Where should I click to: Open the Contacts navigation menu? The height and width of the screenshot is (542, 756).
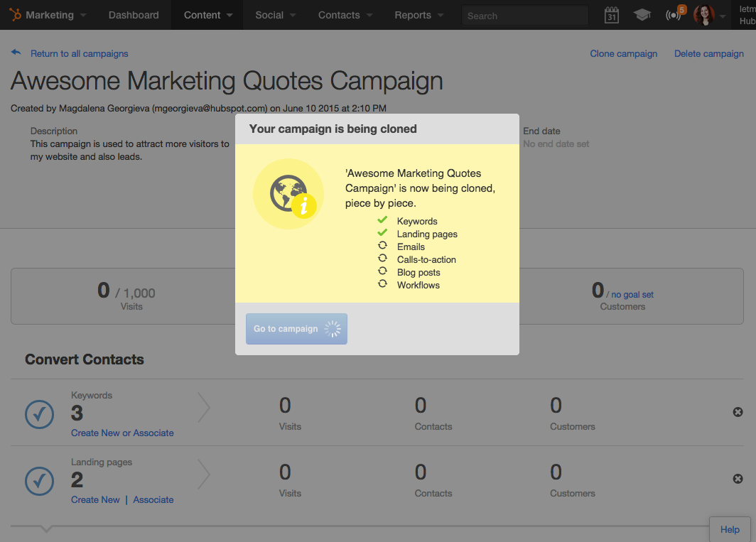coord(345,15)
